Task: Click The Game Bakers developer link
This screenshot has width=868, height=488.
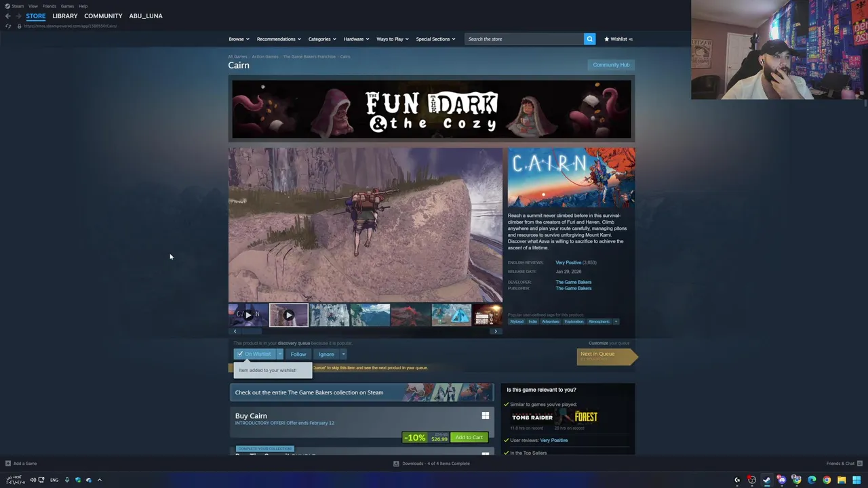Action: 574,282
